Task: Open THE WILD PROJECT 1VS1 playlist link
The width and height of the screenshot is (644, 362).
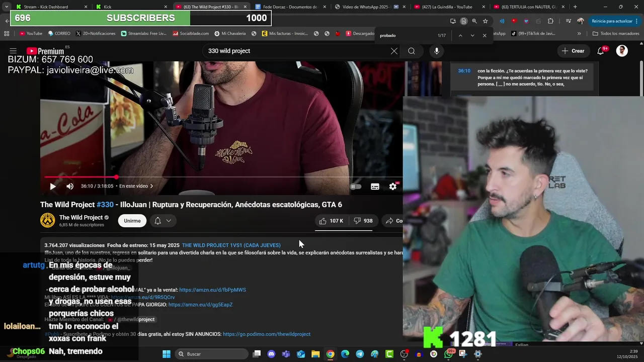Action: pos(231,245)
